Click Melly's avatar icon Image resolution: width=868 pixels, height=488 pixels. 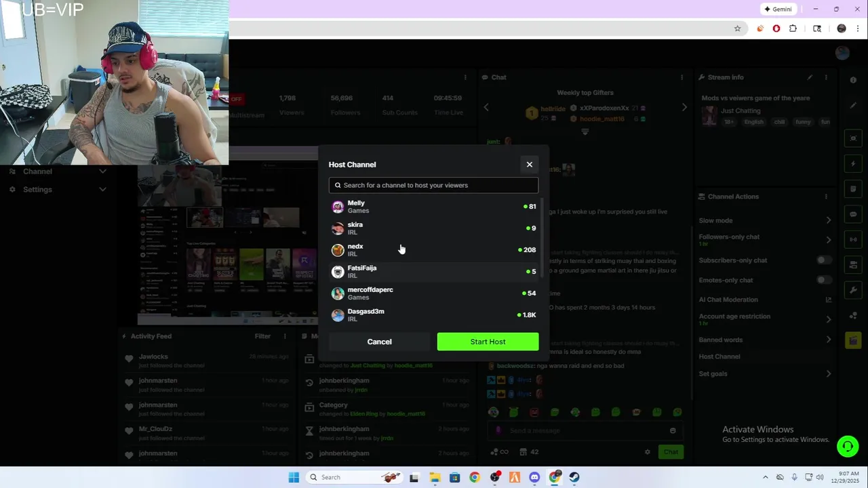pyautogui.click(x=338, y=207)
